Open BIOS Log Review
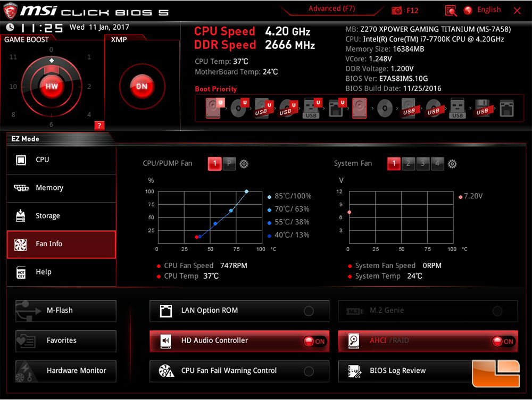The image size is (532, 400). [428, 371]
